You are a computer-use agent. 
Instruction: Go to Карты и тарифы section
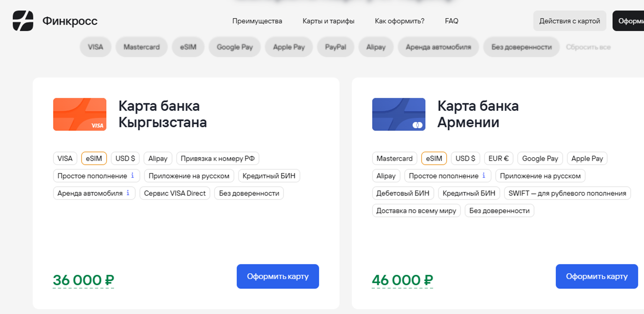pyautogui.click(x=328, y=21)
